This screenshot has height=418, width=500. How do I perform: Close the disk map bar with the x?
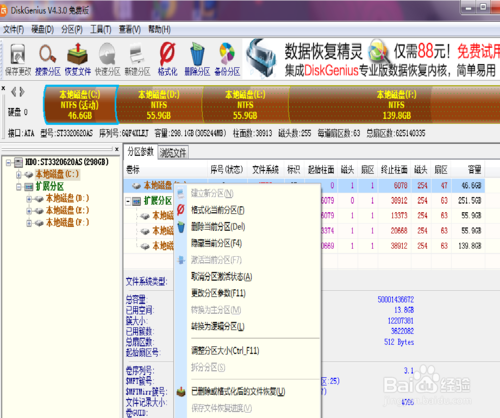click(3, 88)
